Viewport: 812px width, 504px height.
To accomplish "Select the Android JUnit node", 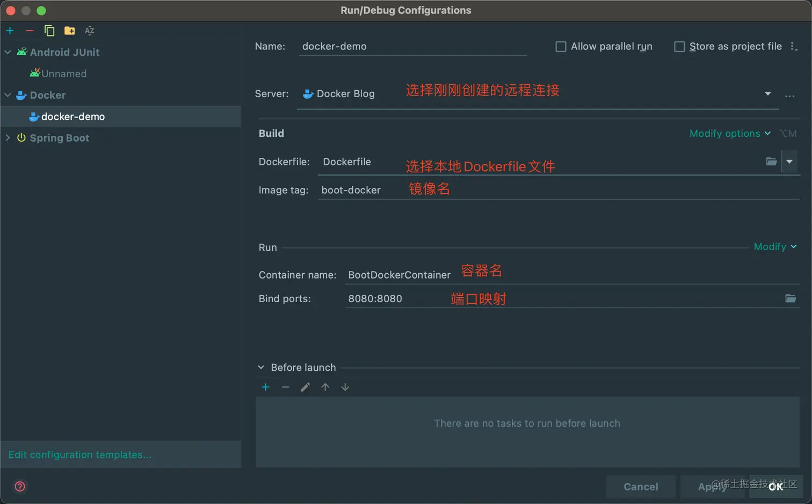I will coord(64,52).
